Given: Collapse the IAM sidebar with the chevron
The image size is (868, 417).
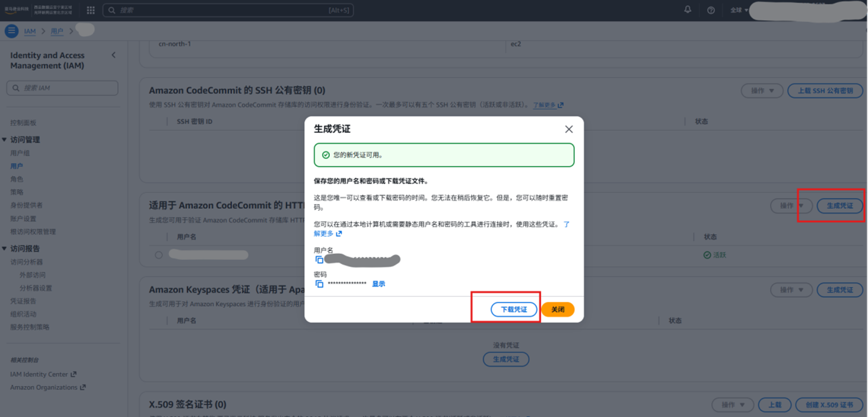Looking at the screenshot, I should click(113, 55).
